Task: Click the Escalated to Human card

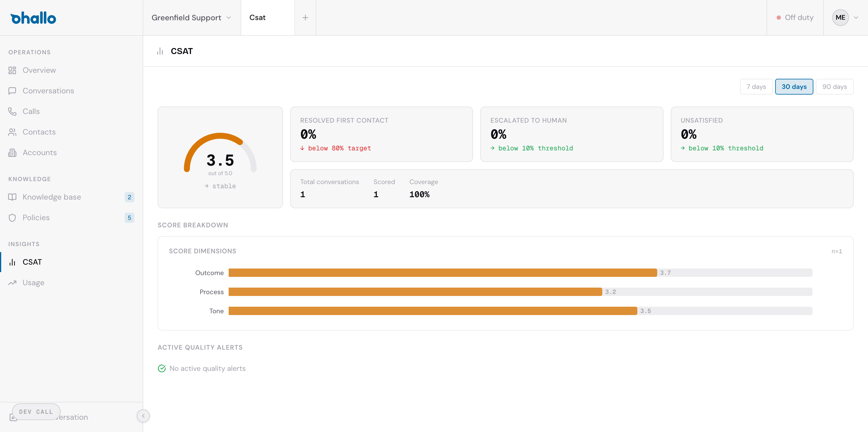Action: 572,134
